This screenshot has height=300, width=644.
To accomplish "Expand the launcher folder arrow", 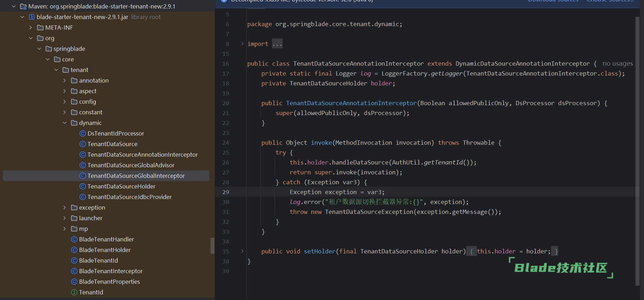I will pyautogui.click(x=65, y=218).
